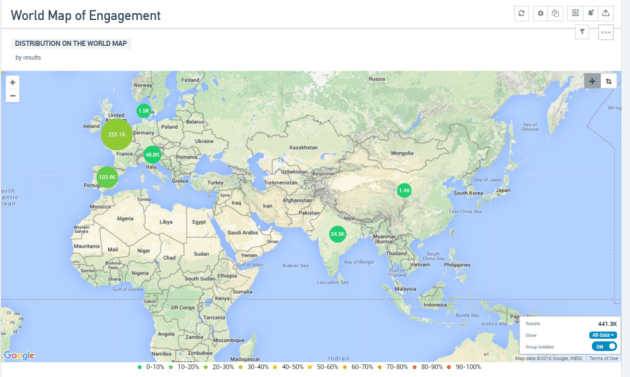Select the pan move tool on map
The width and height of the screenshot is (630, 377).
point(592,81)
